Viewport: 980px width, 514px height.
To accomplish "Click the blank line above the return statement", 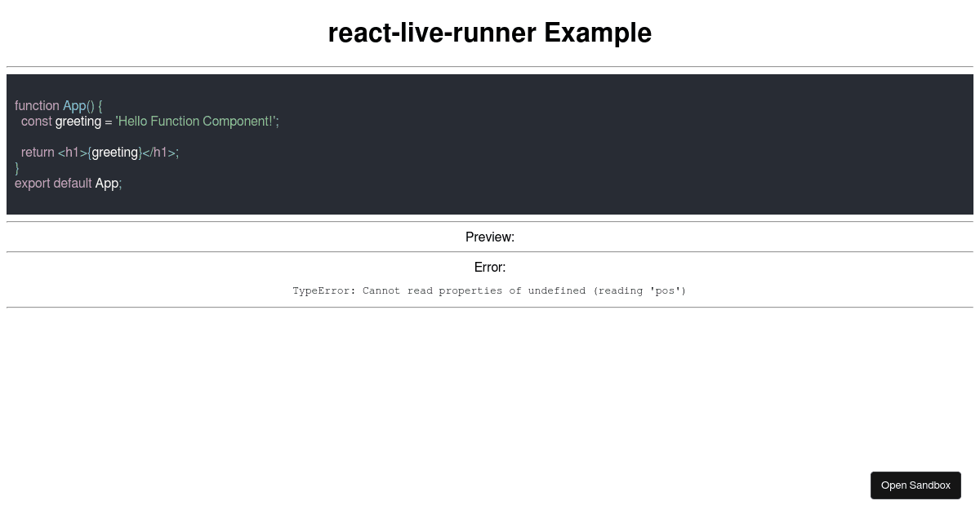I will (x=163, y=137).
